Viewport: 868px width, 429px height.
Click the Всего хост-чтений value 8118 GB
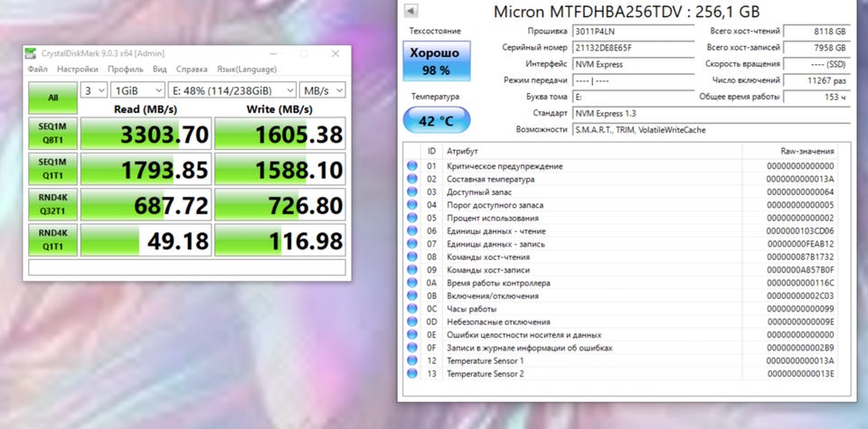pyautogui.click(x=816, y=32)
